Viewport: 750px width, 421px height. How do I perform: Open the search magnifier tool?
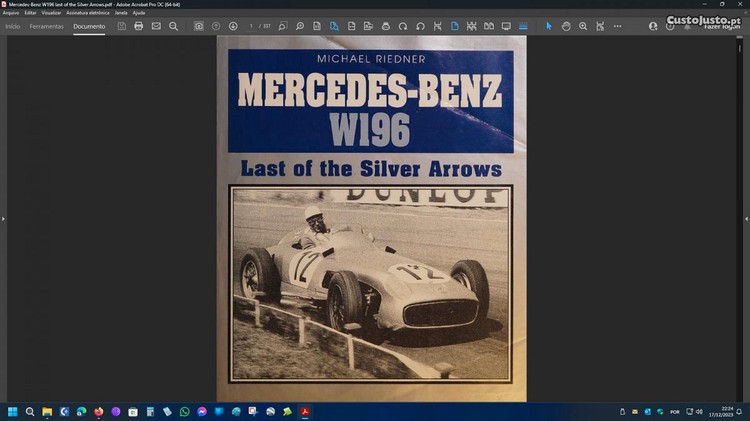pos(173,26)
